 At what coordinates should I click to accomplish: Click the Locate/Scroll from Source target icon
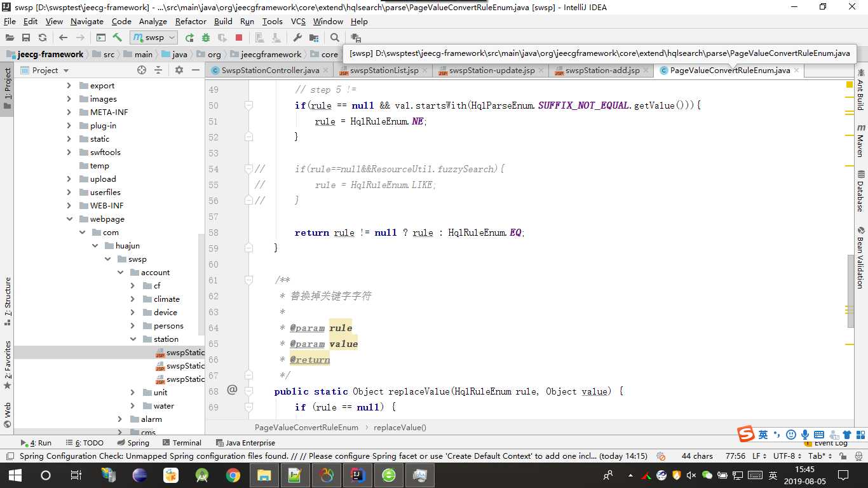(x=142, y=70)
